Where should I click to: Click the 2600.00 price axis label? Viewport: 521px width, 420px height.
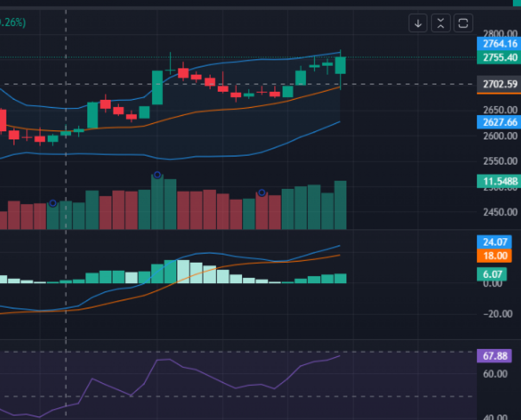500,136
